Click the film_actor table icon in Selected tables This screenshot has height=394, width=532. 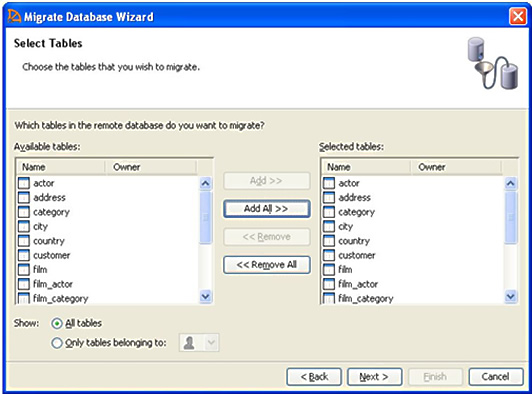click(329, 284)
